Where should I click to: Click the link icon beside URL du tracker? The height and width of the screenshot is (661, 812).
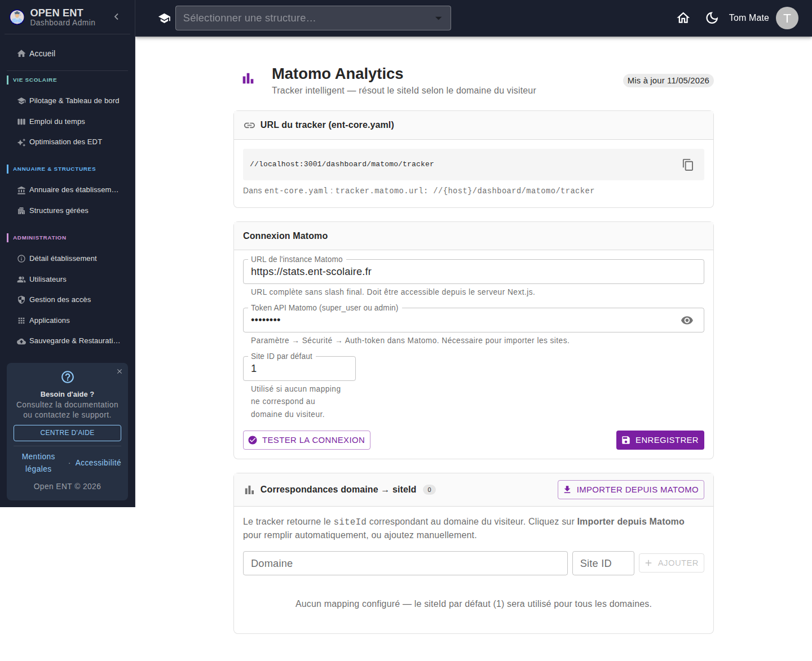pos(249,125)
